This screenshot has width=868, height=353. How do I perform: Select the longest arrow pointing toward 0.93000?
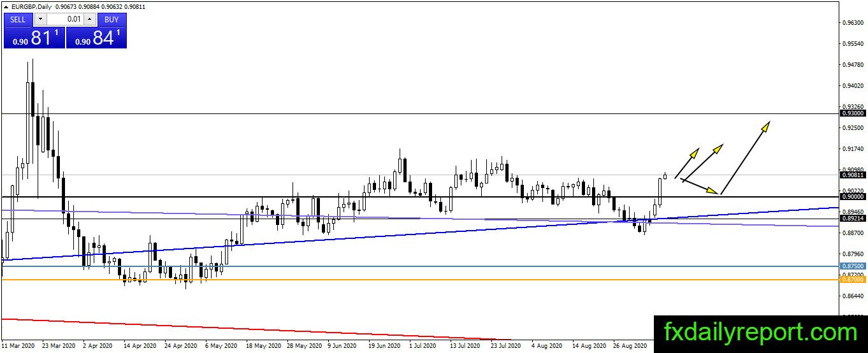(x=744, y=157)
